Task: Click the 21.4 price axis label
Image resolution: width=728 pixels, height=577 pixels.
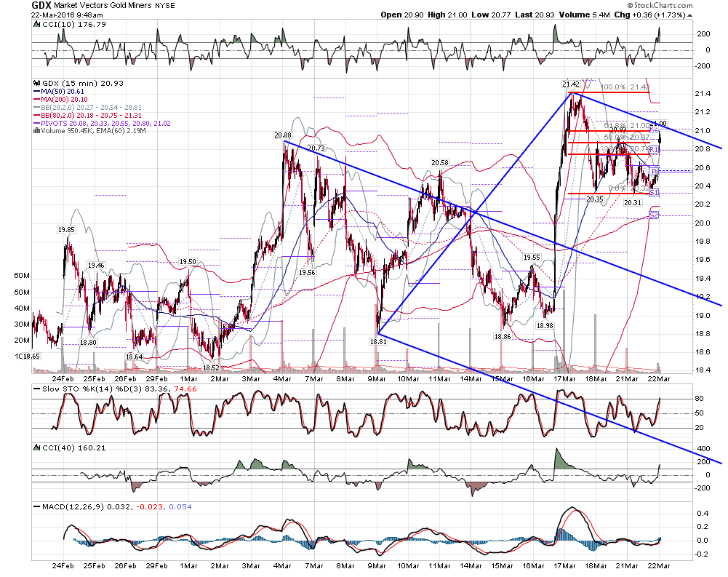Action: (x=702, y=93)
